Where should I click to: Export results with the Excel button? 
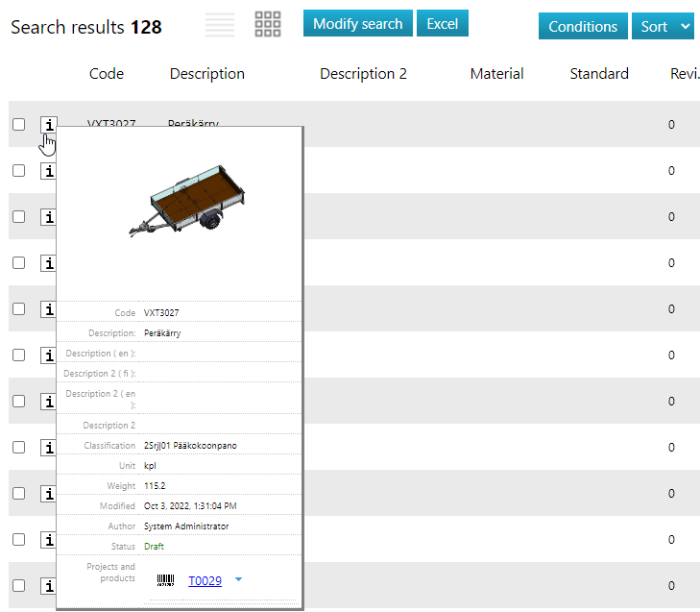(442, 24)
